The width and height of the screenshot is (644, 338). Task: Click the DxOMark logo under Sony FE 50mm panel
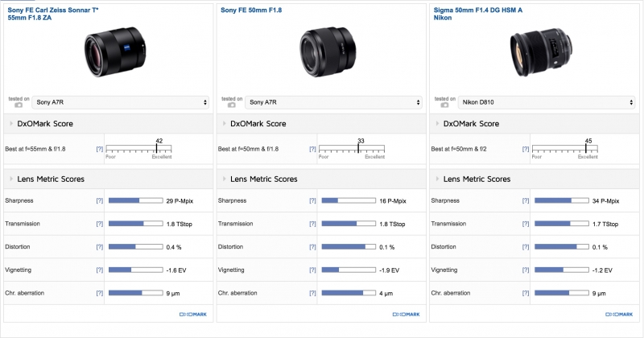407,314
